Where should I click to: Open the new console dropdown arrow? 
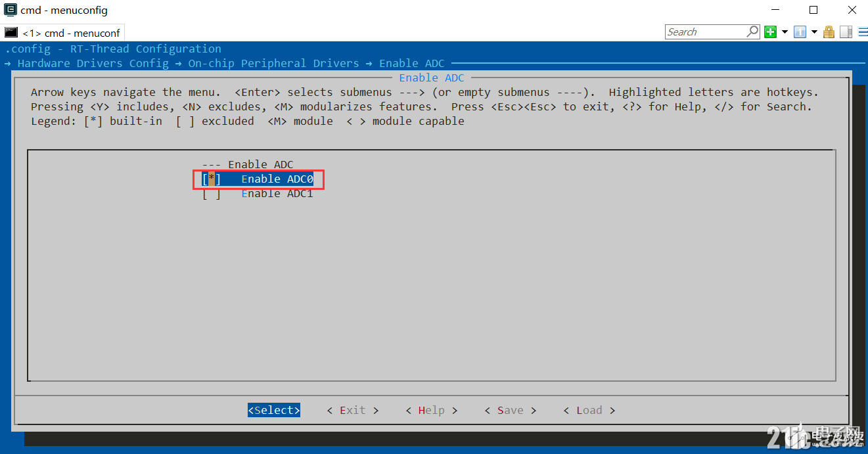click(785, 32)
